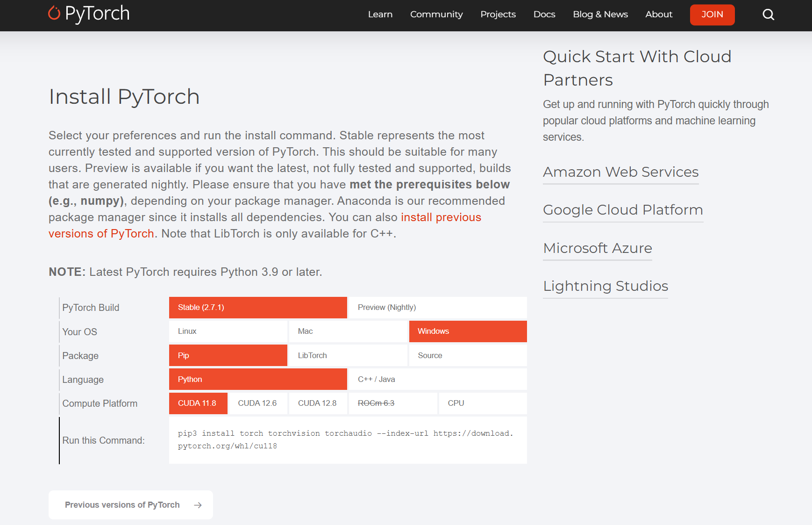Click the PyTorch flame logo

click(x=54, y=13)
